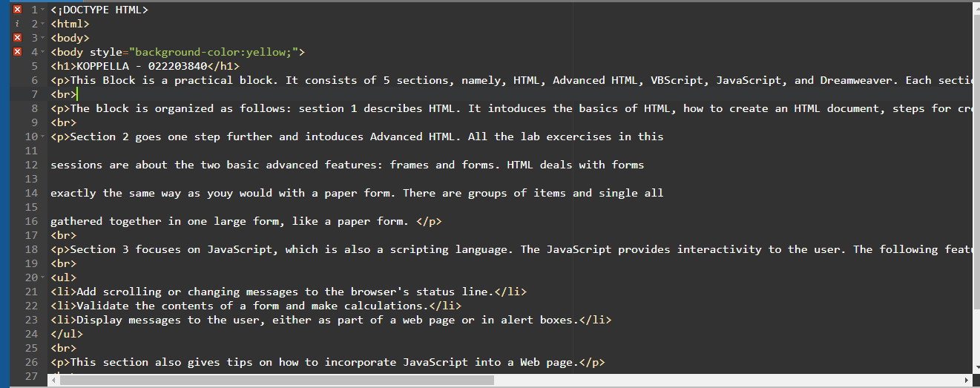Click line number 16 in the gutter
This screenshot has height=388, width=980.
[x=31, y=221]
